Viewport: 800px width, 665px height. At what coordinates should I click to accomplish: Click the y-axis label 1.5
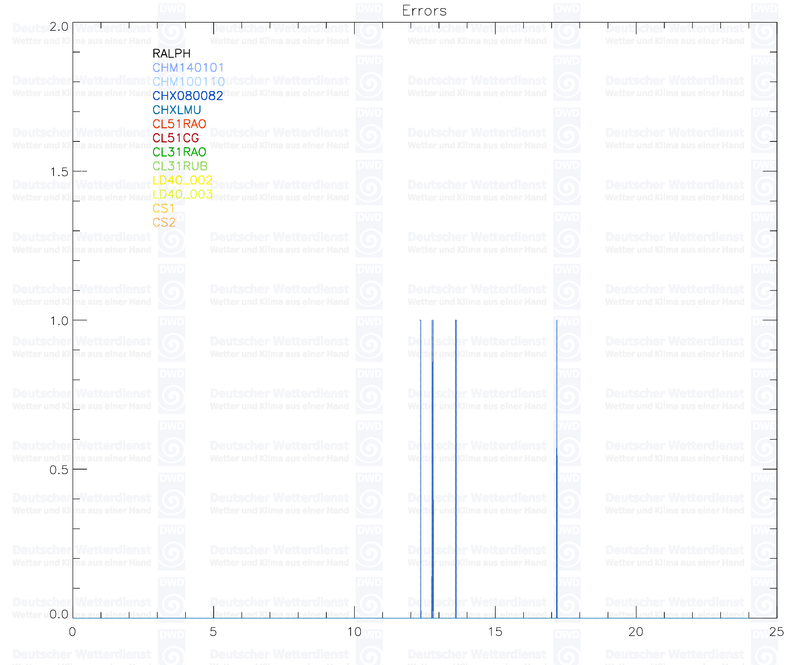pos(59,172)
